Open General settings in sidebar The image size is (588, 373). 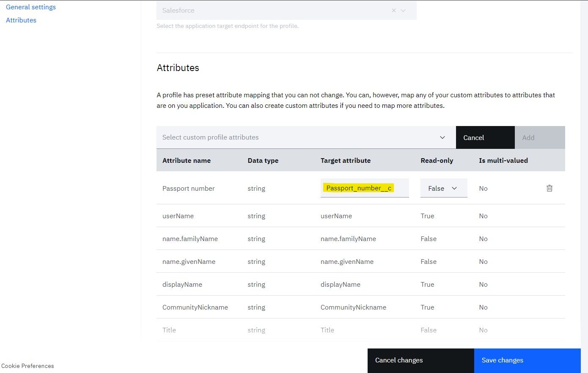click(x=31, y=7)
